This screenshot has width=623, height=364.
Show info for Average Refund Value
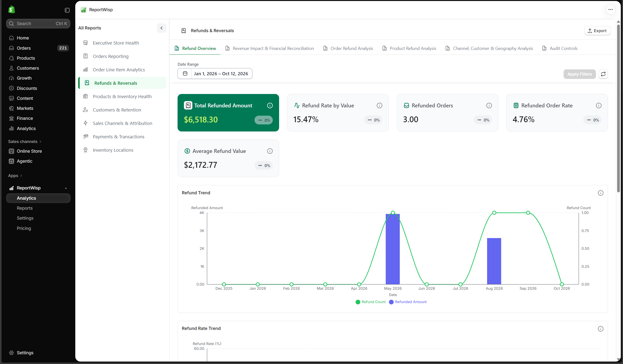270,151
